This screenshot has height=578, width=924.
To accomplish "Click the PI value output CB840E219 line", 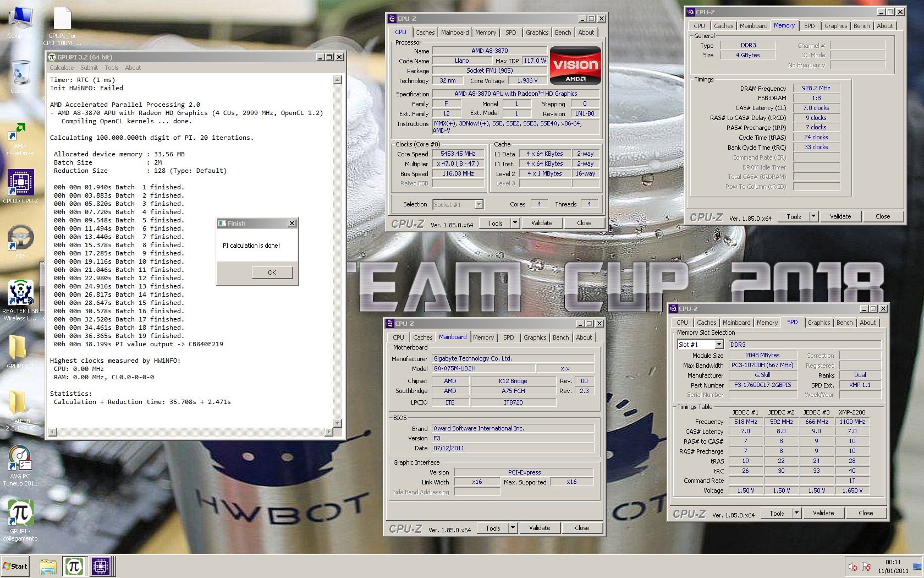I will (x=139, y=344).
